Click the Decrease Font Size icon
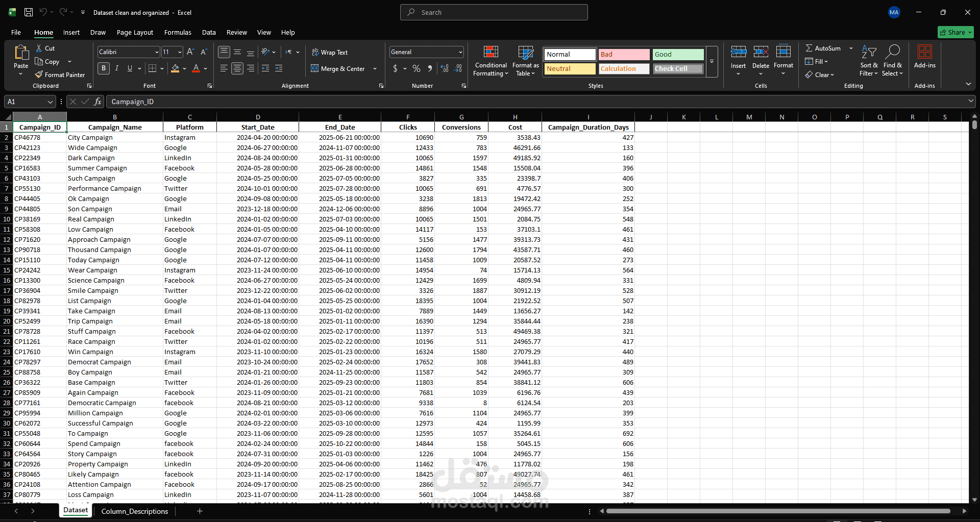The height and width of the screenshot is (522, 980). (204, 52)
